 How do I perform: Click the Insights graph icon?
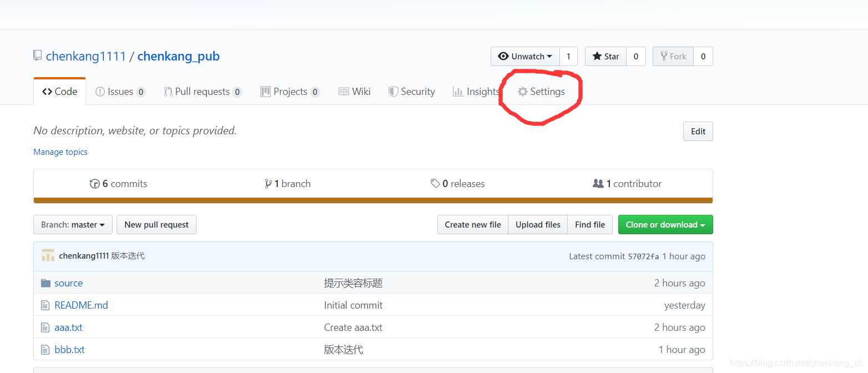(x=458, y=92)
